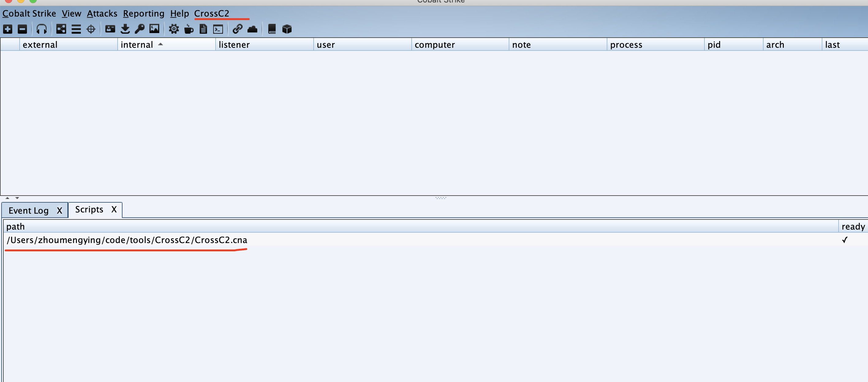Open downloaded files arrow icon

pos(125,29)
